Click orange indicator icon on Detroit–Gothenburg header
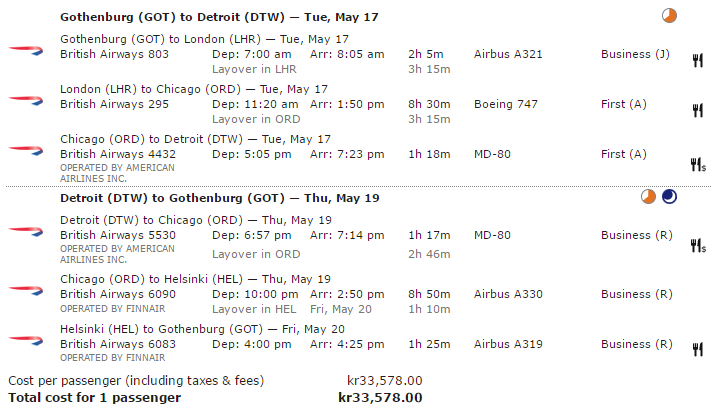720x415 pixels. (x=649, y=197)
